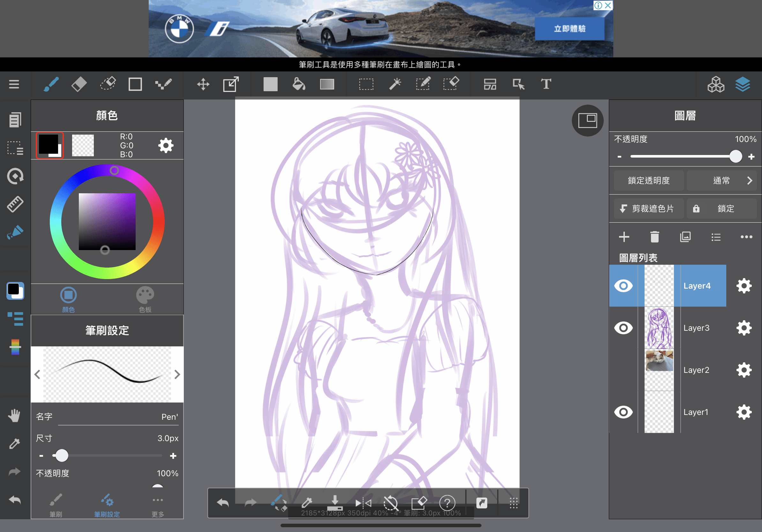Delete layer using trash icon
The image size is (762, 532).
coord(654,237)
